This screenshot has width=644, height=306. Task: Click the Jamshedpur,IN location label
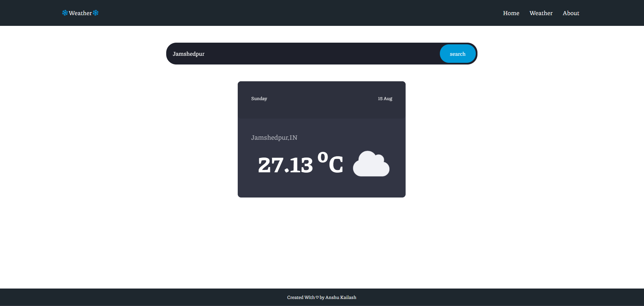coord(274,137)
